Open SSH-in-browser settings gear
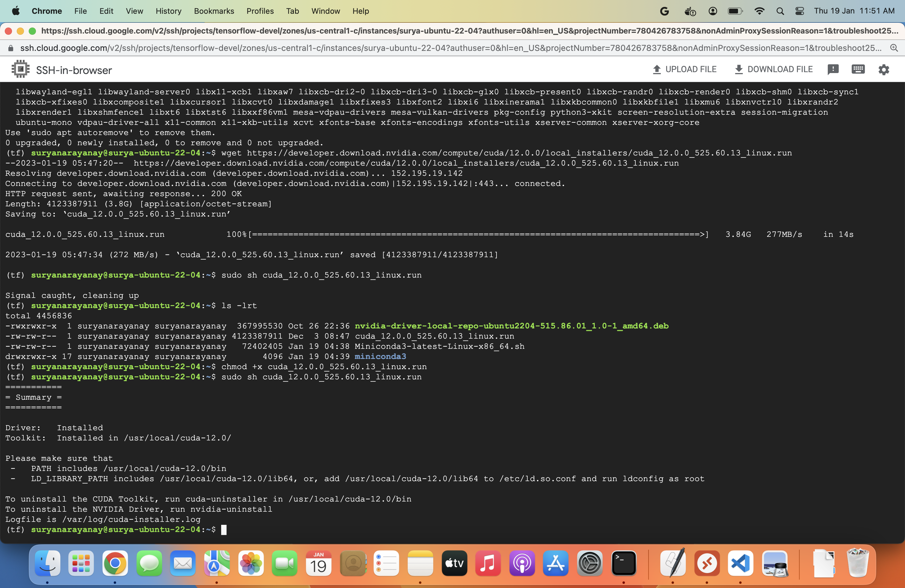Viewport: 905px width, 588px height. pyautogui.click(x=884, y=69)
